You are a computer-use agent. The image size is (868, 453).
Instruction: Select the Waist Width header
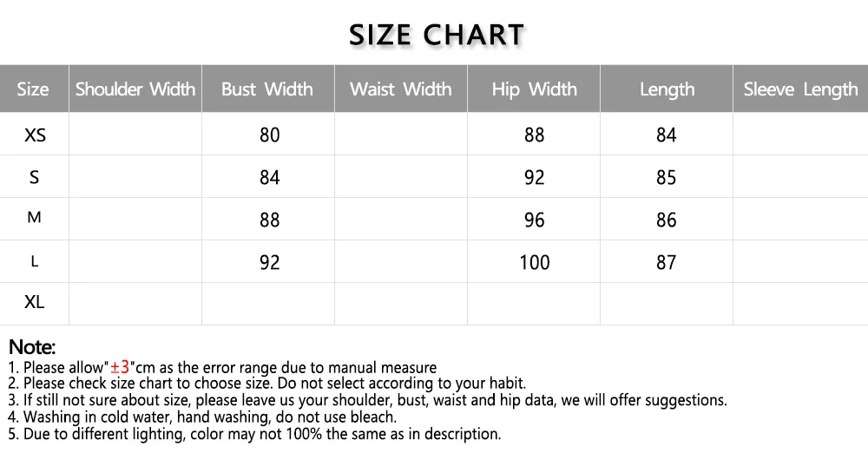click(x=400, y=89)
